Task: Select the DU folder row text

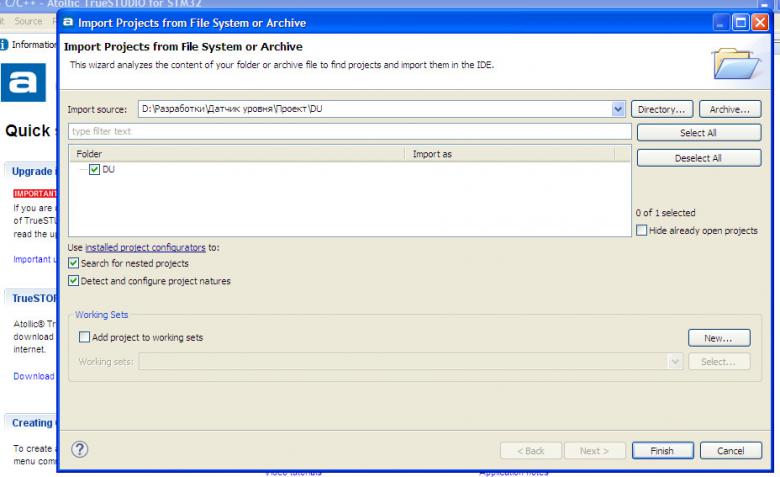Action: (108, 170)
